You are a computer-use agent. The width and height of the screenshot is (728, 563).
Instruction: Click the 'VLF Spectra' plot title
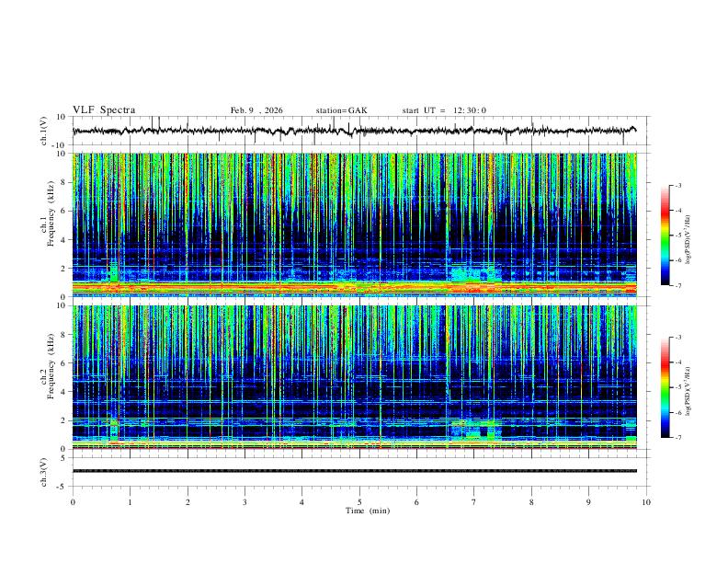tap(104, 110)
